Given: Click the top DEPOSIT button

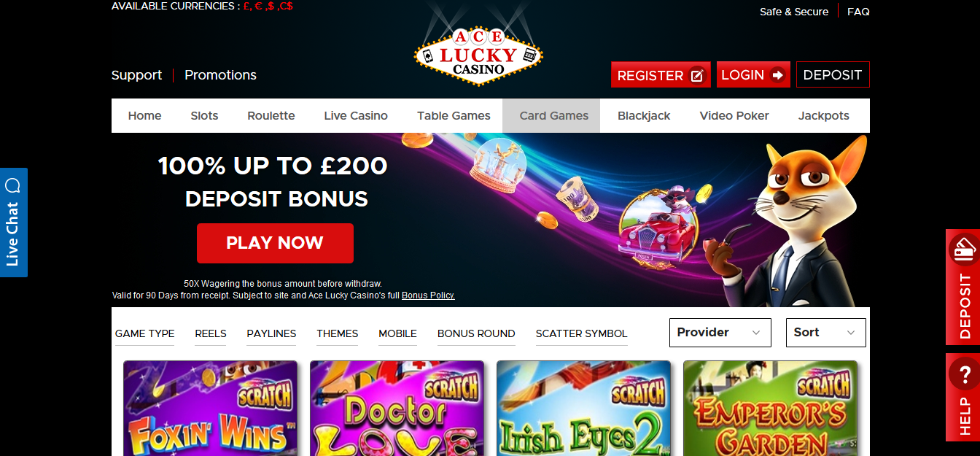Looking at the screenshot, I should point(833,74).
